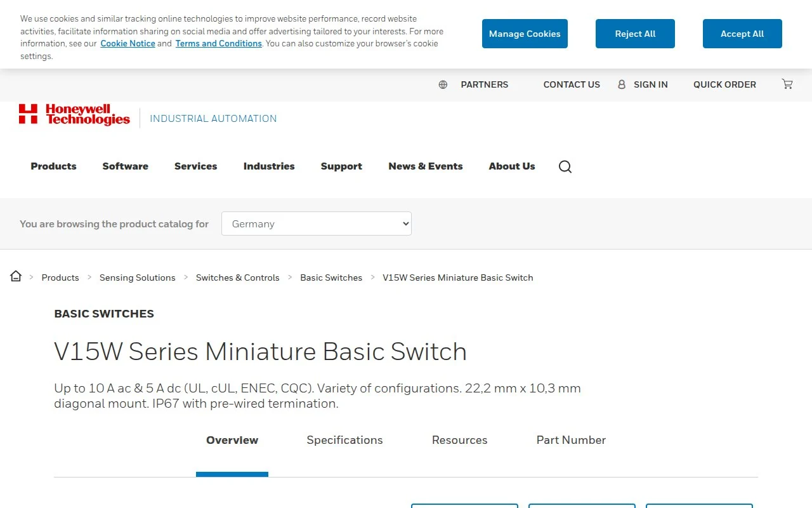
Task: Go to Sensing Solutions breadcrumb
Action: coord(138,277)
